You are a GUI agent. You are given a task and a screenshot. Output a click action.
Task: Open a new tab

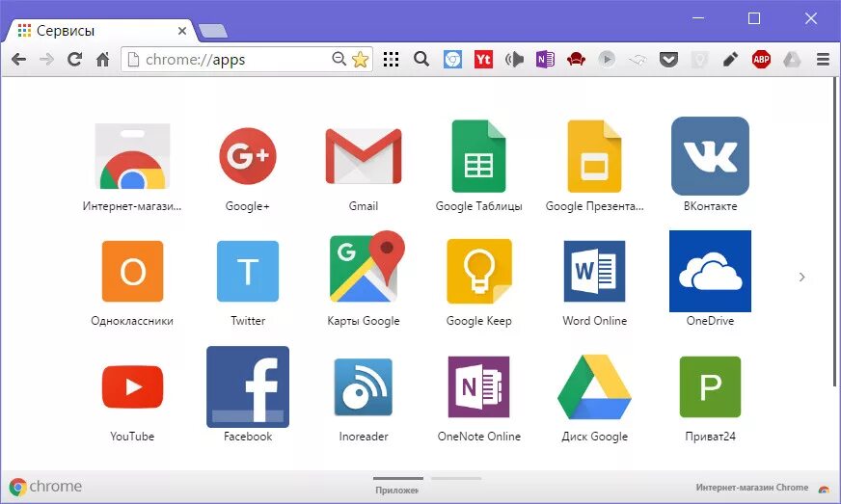click(x=213, y=31)
